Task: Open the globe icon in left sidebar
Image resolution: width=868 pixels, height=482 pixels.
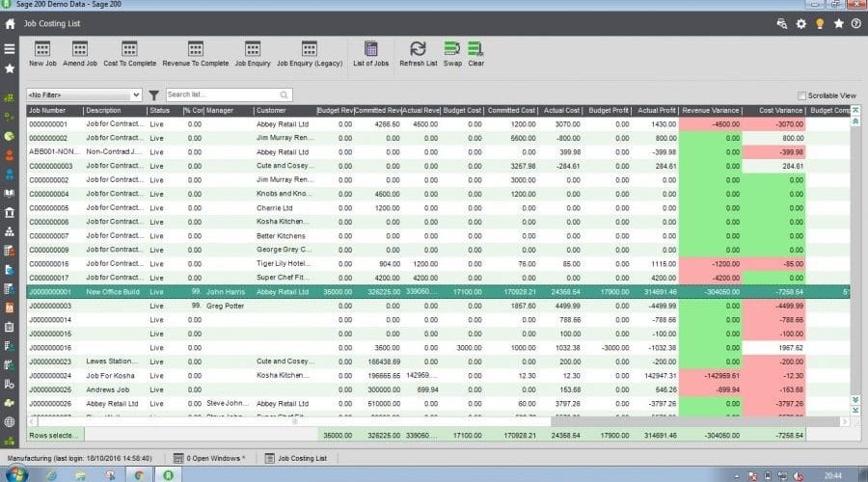Action: coord(10,422)
